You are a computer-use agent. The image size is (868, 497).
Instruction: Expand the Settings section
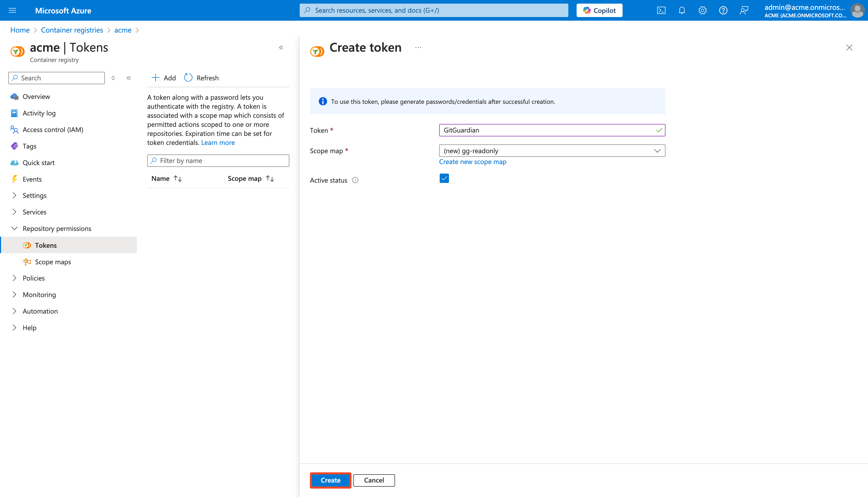[x=14, y=195]
